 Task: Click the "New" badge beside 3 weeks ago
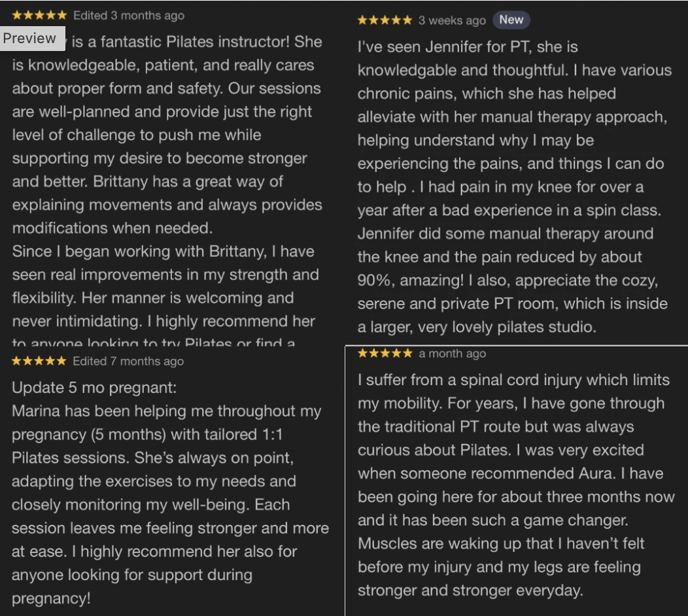(511, 20)
